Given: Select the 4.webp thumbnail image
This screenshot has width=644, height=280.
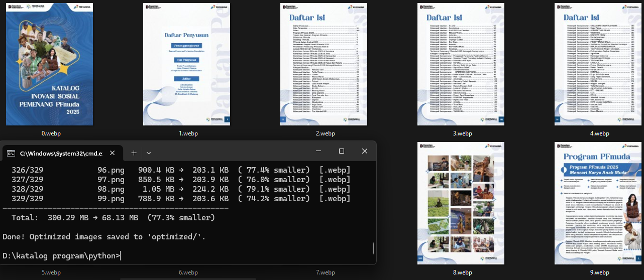Looking at the screenshot, I should tap(598, 64).
